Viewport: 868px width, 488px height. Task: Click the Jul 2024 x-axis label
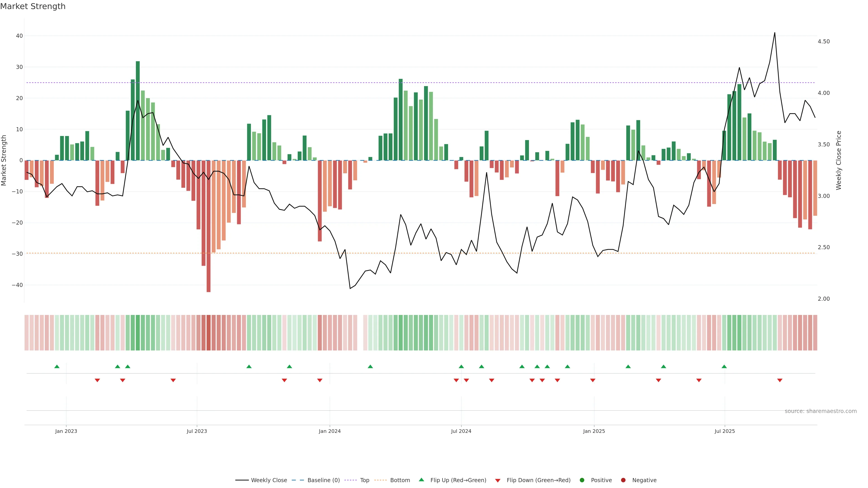point(461,431)
